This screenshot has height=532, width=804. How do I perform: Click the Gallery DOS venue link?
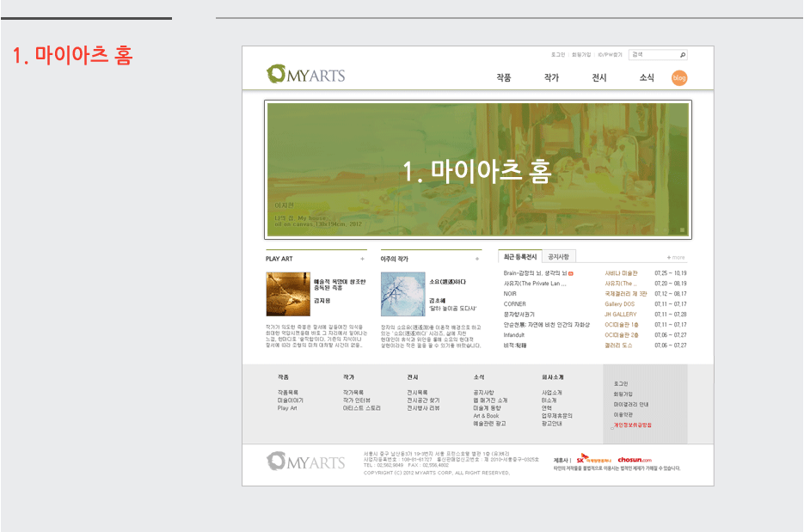pos(619,304)
